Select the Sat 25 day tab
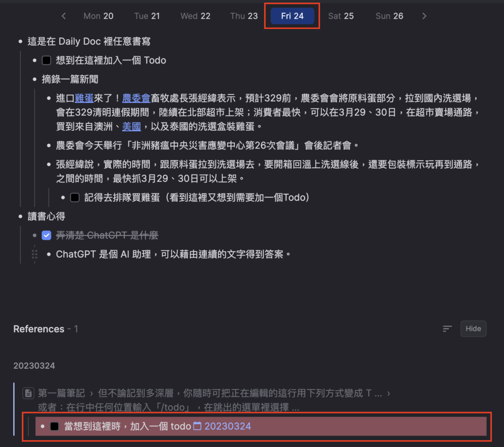Image resolution: width=504 pixels, height=447 pixels. tap(341, 16)
